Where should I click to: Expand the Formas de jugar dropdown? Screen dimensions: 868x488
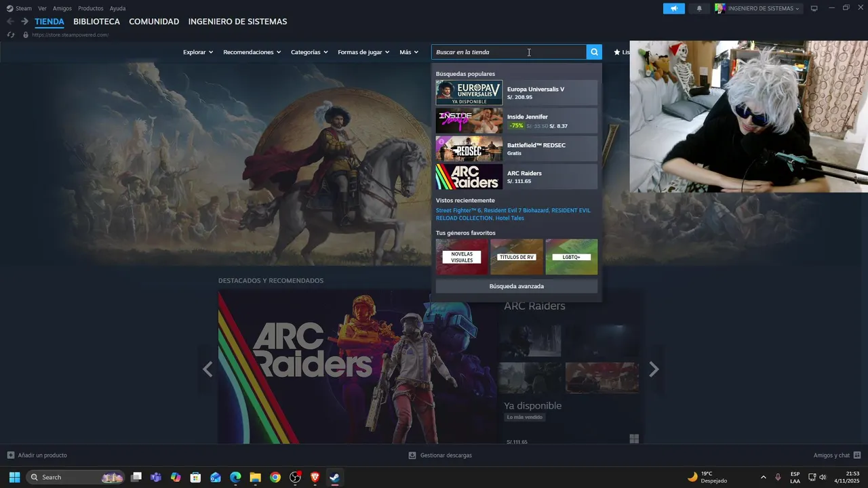(x=363, y=52)
